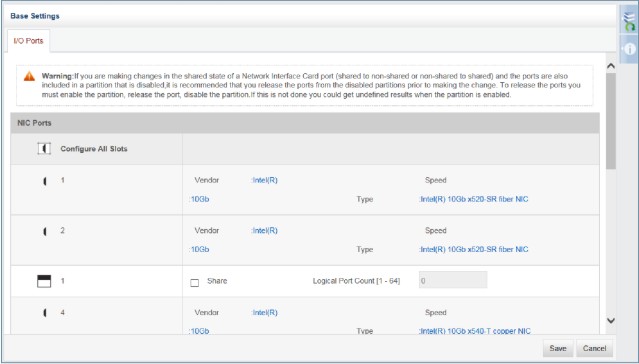The height and width of the screenshot is (364, 639).
Task: Click the up arrow of the scrollbar
Action: click(x=610, y=66)
